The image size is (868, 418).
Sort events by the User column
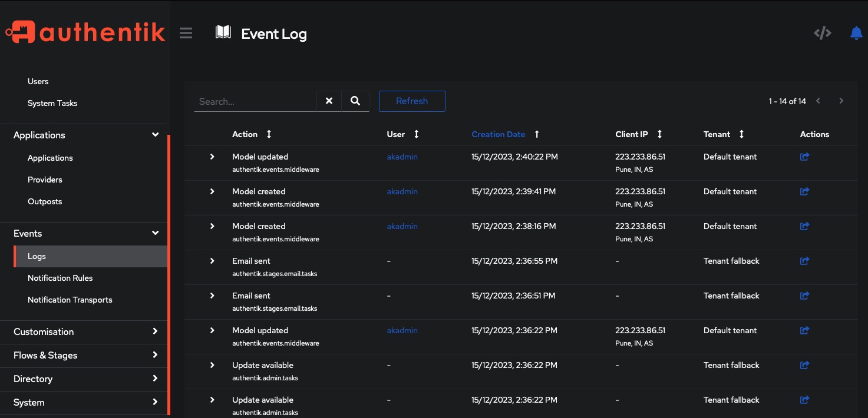(x=417, y=134)
